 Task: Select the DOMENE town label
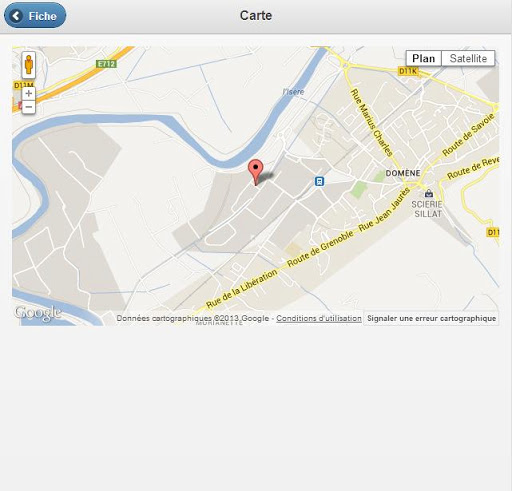tap(403, 173)
